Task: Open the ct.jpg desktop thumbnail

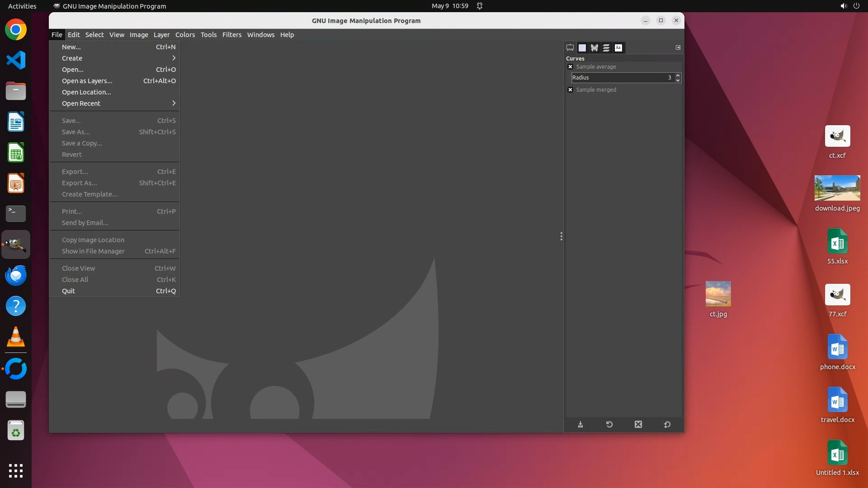Action: tap(718, 294)
